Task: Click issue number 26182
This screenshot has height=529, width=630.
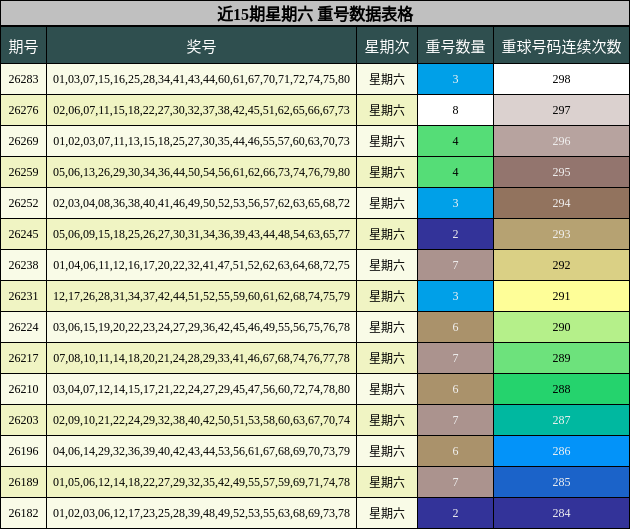Action: [x=23, y=513]
